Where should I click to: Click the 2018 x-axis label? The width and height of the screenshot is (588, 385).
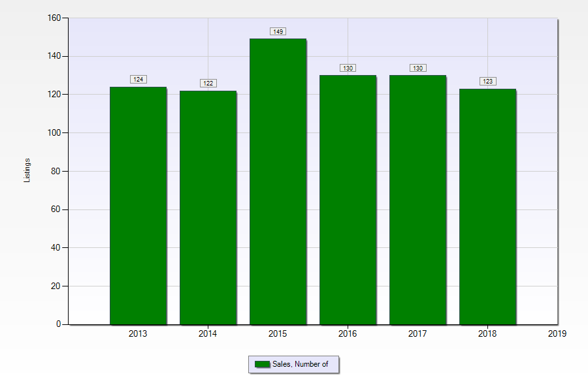coord(487,333)
